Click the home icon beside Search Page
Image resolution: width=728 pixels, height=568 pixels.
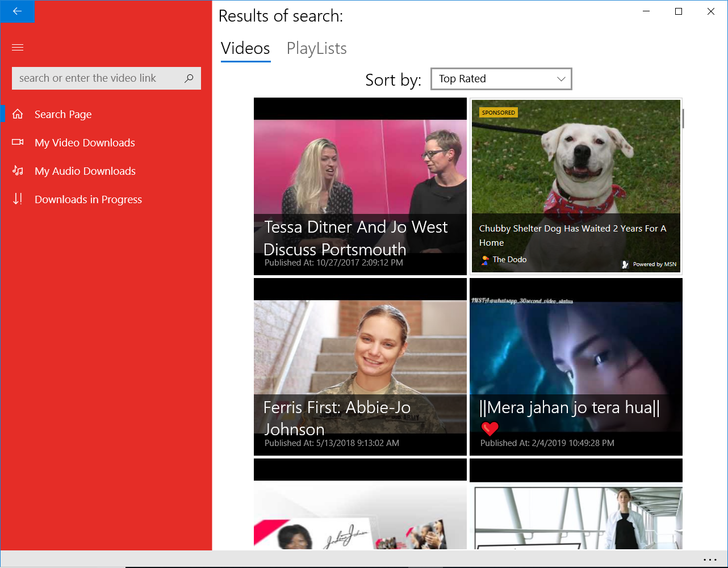click(x=18, y=114)
